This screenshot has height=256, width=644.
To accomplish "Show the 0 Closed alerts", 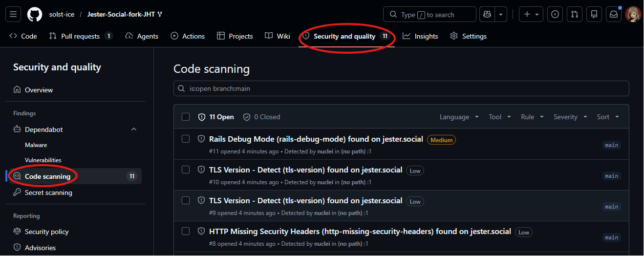I will coord(261,117).
